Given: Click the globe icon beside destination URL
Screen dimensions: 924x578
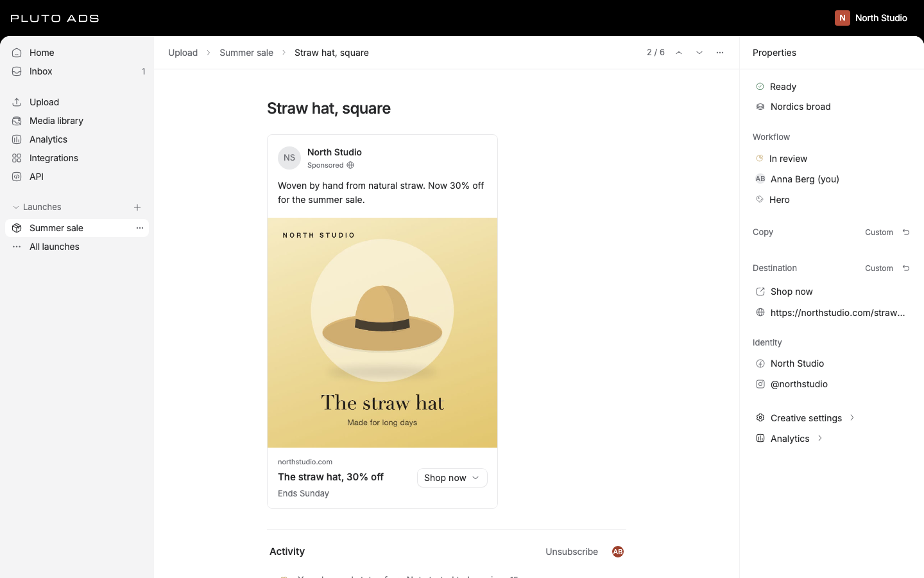Looking at the screenshot, I should click(x=760, y=313).
